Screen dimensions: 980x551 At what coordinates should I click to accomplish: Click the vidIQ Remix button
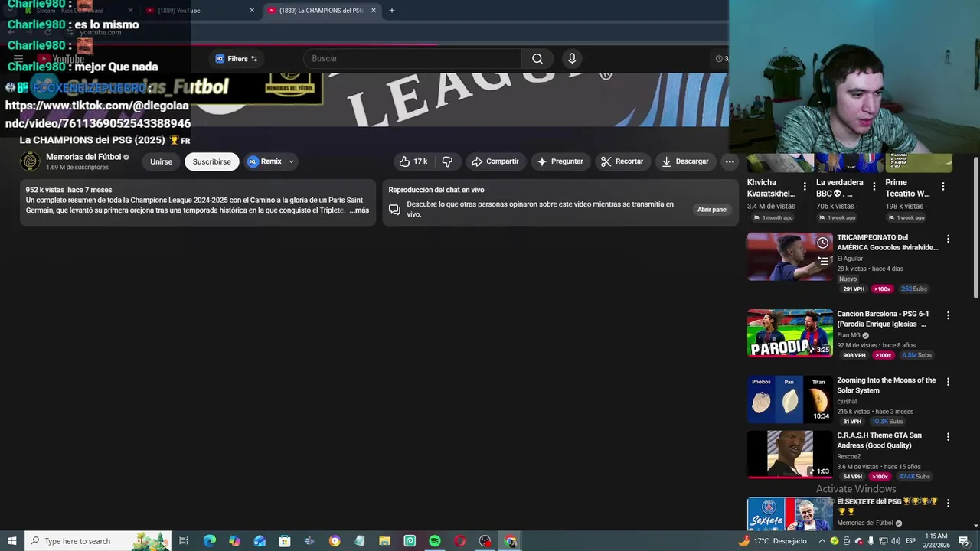264,161
